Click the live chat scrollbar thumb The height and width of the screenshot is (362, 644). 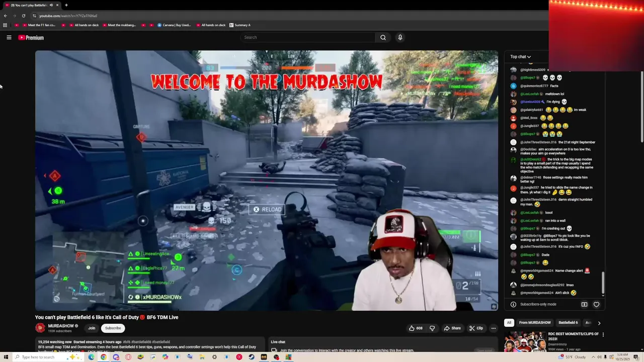pos(603,283)
